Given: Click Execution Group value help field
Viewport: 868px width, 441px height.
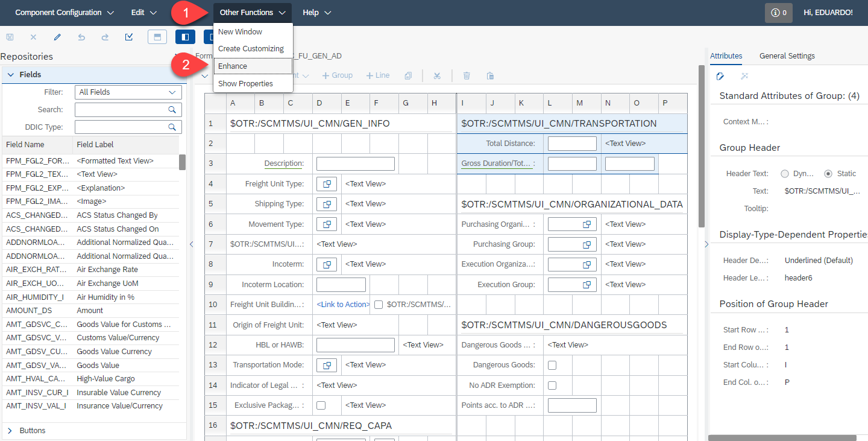Looking at the screenshot, I should pyautogui.click(x=572, y=284).
